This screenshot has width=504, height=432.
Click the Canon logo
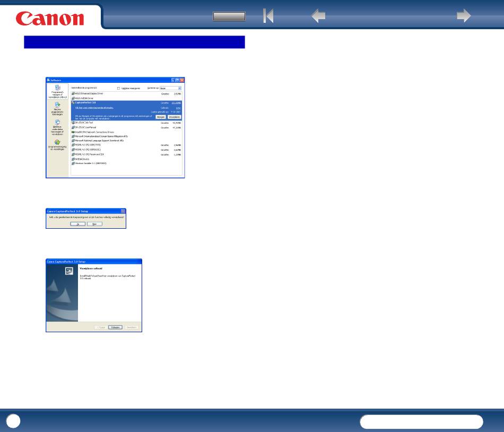pyautogui.click(x=50, y=19)
